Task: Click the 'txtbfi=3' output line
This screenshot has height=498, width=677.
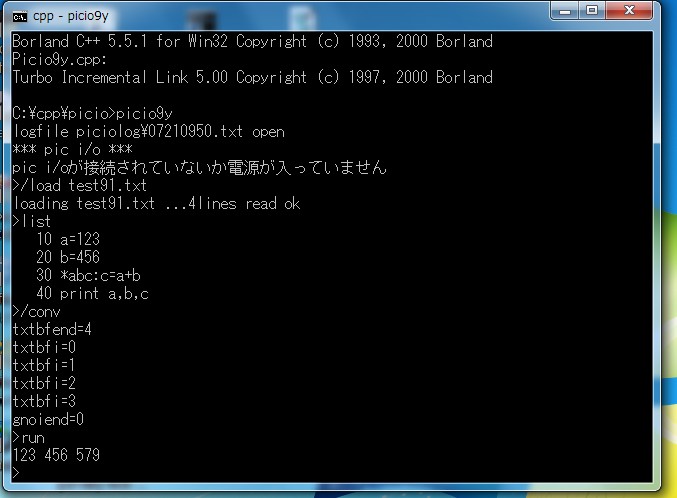Action: point(44,402)
